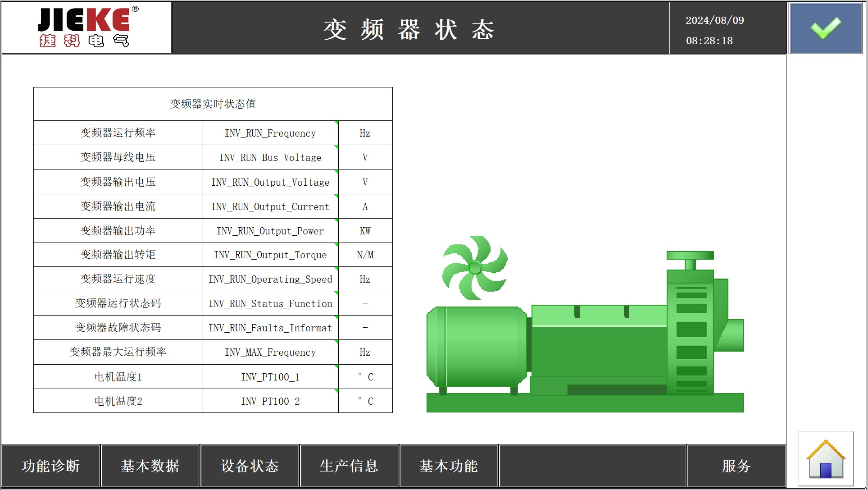
Task: Click the green cooling fan graphic
Action: pos(475,267)
